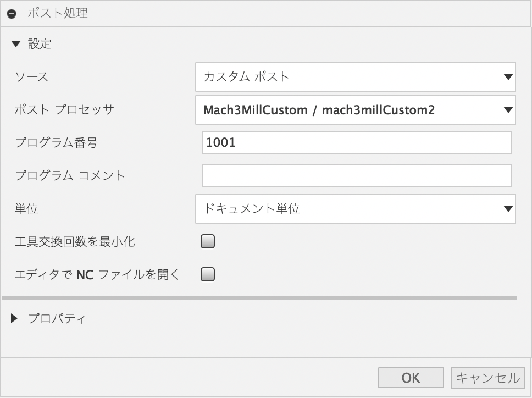This screenshot has height=398, width=532.
Task: Click the エディタで NC ファイルを開く label text
Action: pos(97,274)
